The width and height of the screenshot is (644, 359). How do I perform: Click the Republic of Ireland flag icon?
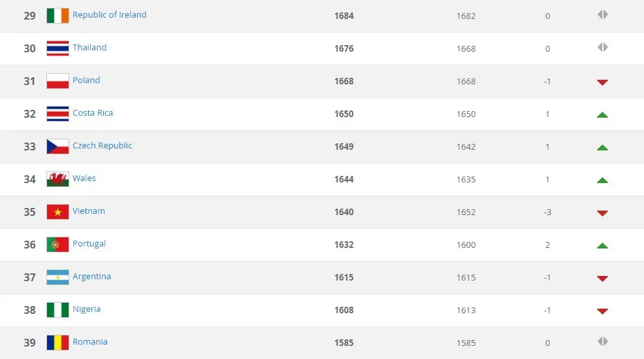click(57, 16)
